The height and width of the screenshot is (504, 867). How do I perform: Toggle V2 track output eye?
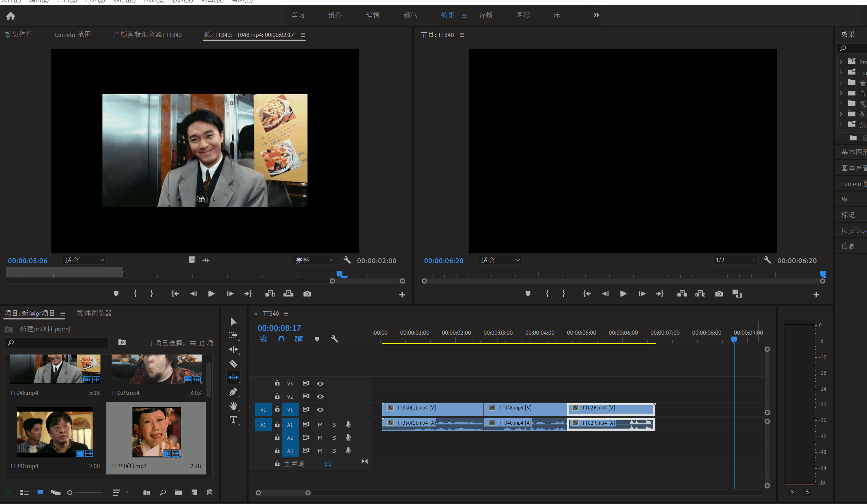320,397
